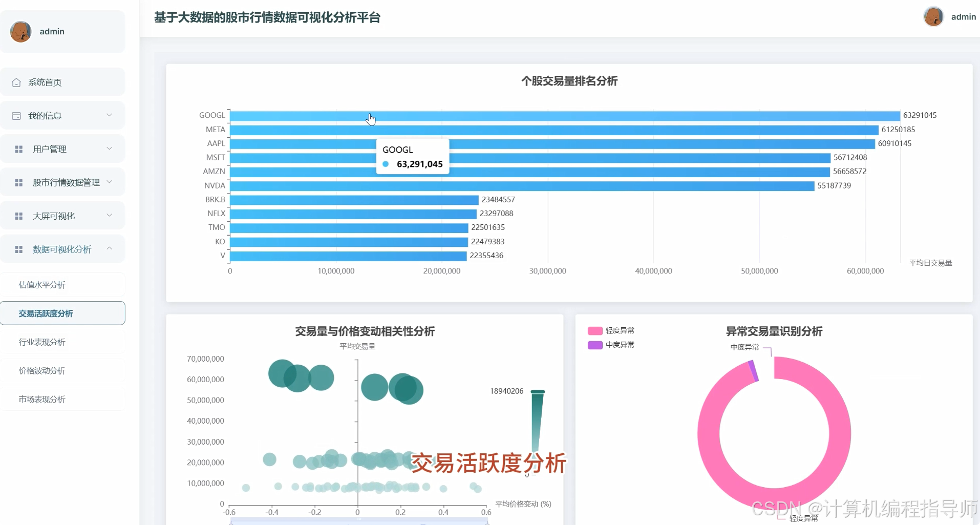
Task: Select the 市场表现分析 menu item
Action: point(42,399)
